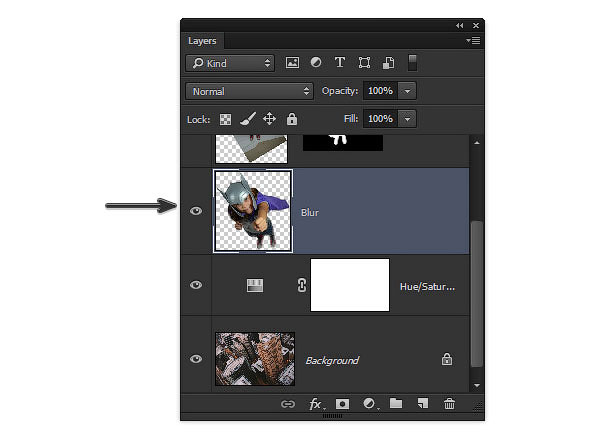This screenshot has height=437, width=600.
Task: Select the Hue/Saturation white mask thumbnail
Action: (350, 285)
